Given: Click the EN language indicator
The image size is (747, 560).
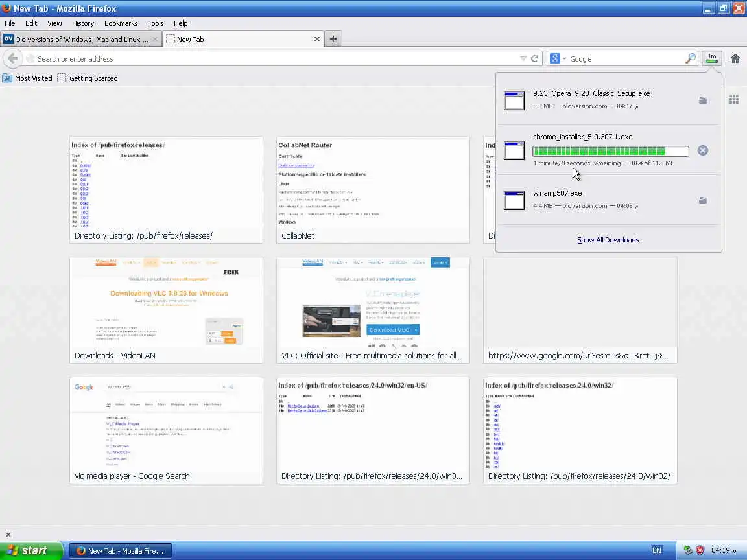Looking at the screenshot, I should point(656,550).
